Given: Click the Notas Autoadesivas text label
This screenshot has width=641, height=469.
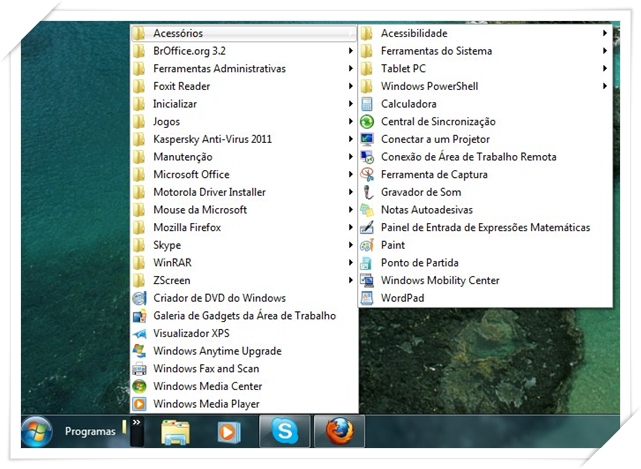Looking at the screenshot, I should pos(427,210).
